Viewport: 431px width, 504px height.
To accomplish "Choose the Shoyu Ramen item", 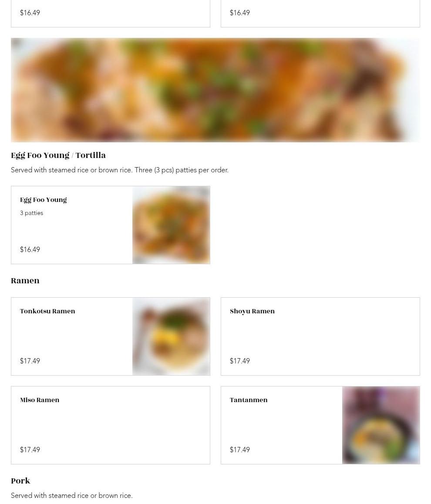I will point(320,336).
